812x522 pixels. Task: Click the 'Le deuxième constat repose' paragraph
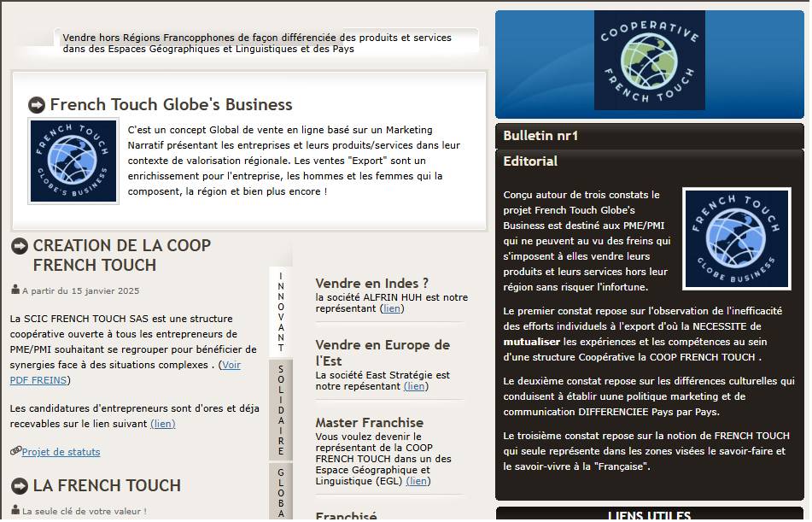[x=649, y=396]
